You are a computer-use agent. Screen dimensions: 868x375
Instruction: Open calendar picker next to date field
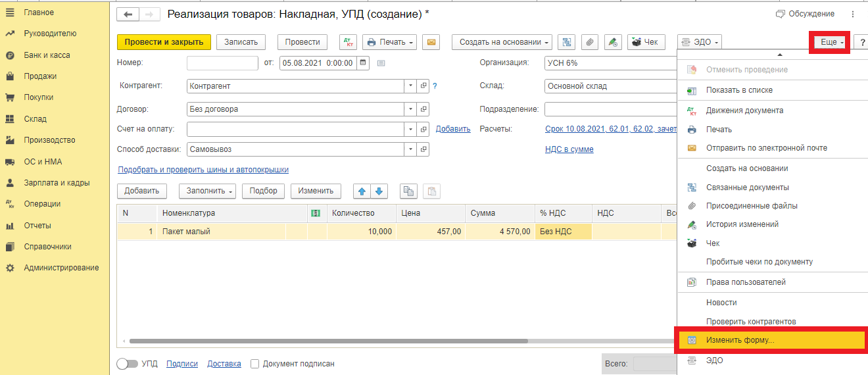coord(363,63)
